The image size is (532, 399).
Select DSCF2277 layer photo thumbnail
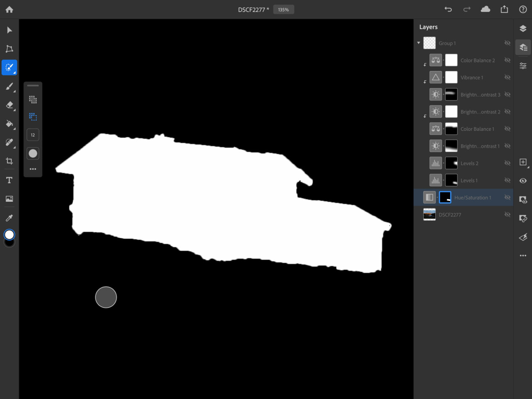(430, 215)
